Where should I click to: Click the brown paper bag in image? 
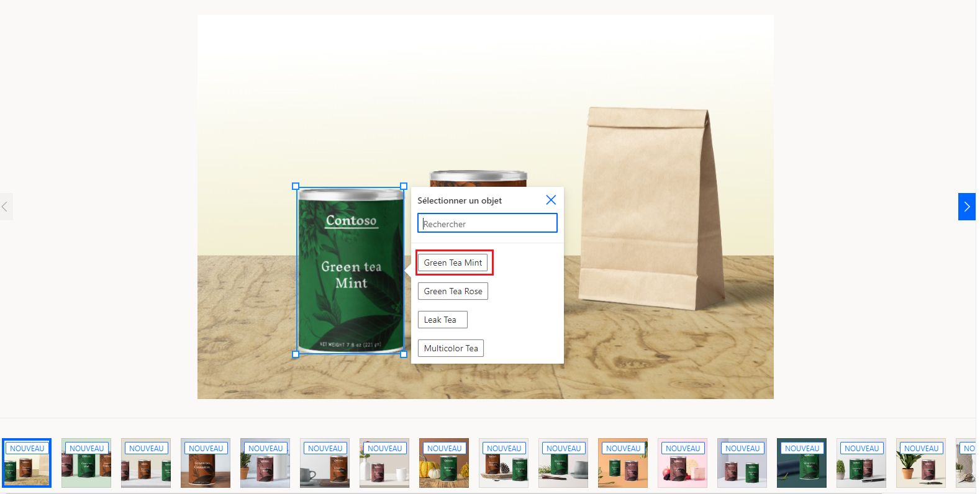651,209
